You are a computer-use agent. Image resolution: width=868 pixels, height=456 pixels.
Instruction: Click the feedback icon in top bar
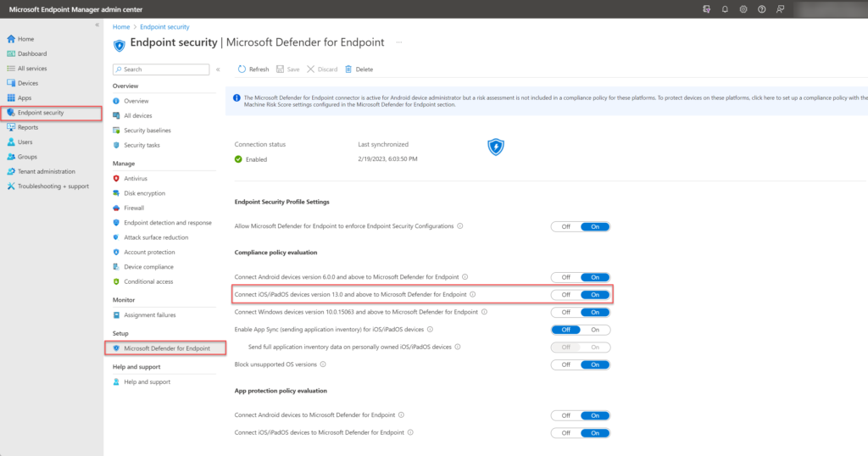tap(780, 9)
